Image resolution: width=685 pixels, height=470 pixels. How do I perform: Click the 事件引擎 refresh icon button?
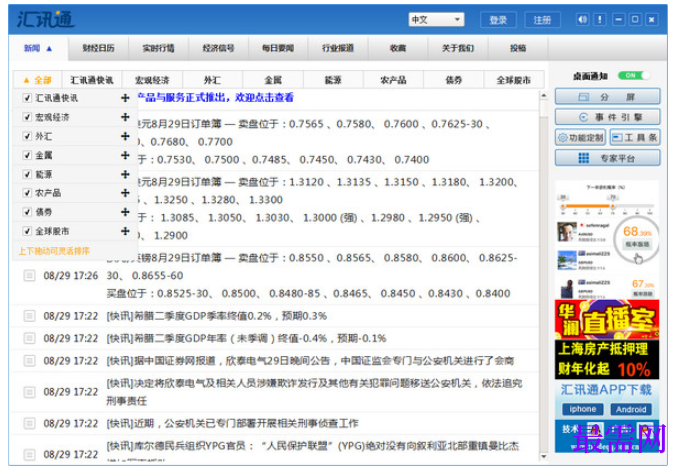[607, 117]
